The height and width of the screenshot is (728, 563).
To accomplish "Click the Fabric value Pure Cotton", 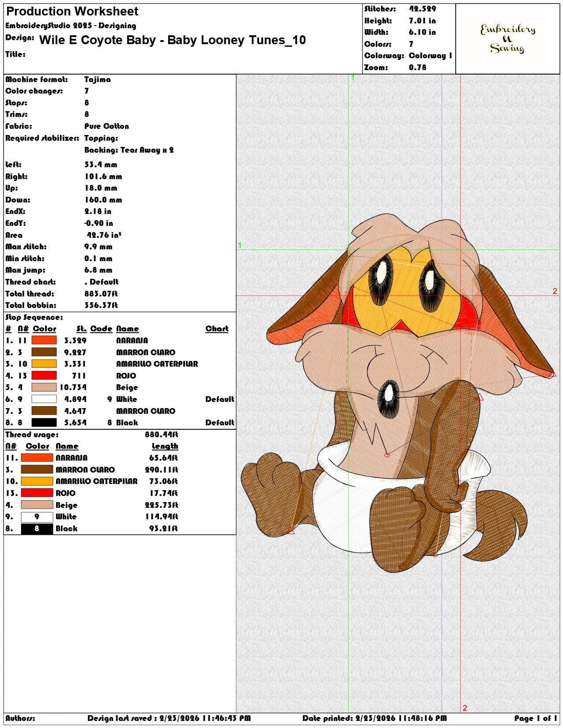I will point(107,126).
